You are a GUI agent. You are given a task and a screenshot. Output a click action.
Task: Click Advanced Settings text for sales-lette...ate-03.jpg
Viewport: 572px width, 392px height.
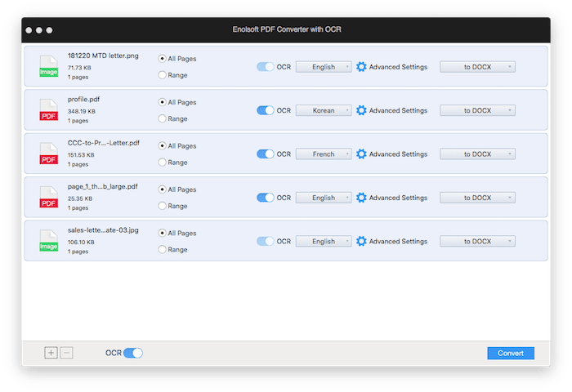(398, 241)
